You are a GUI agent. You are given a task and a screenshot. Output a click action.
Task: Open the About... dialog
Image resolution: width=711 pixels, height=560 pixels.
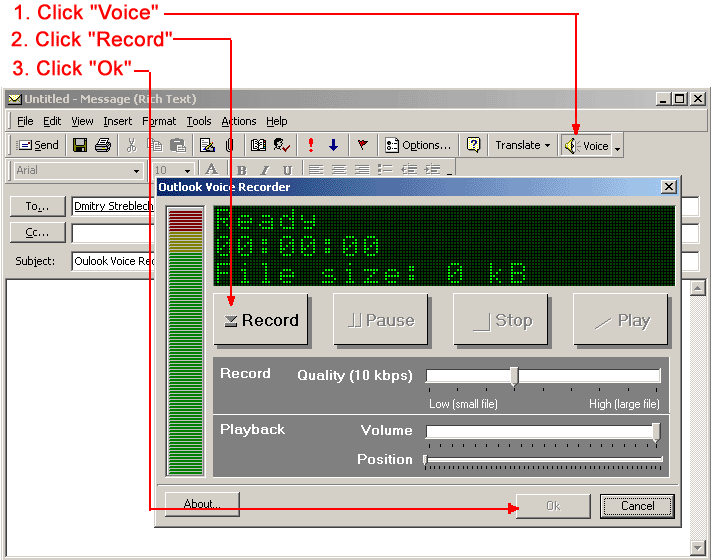(202, 504)
